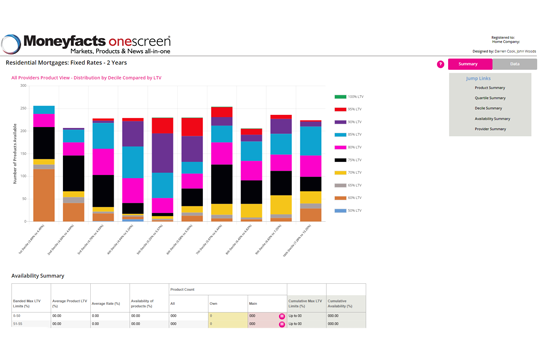
Task: Click the pink Main cell in the 51-55 row
Action: 267,324
